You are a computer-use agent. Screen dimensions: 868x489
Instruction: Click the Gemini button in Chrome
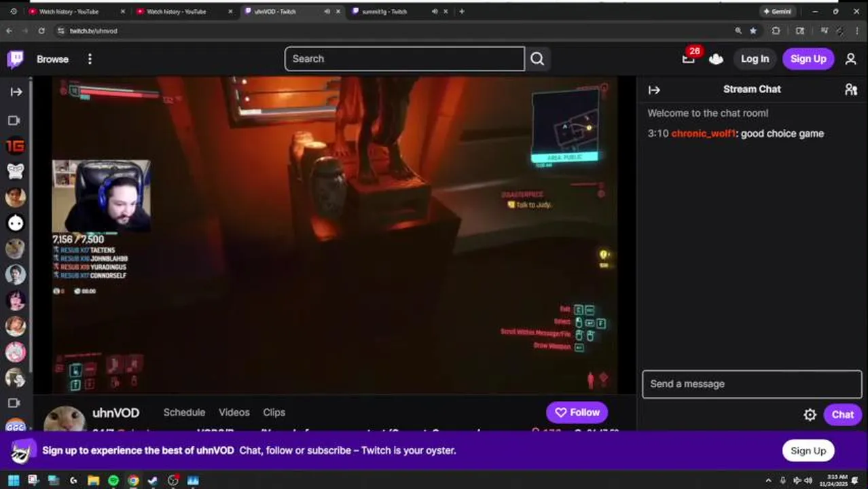point(778,12)
